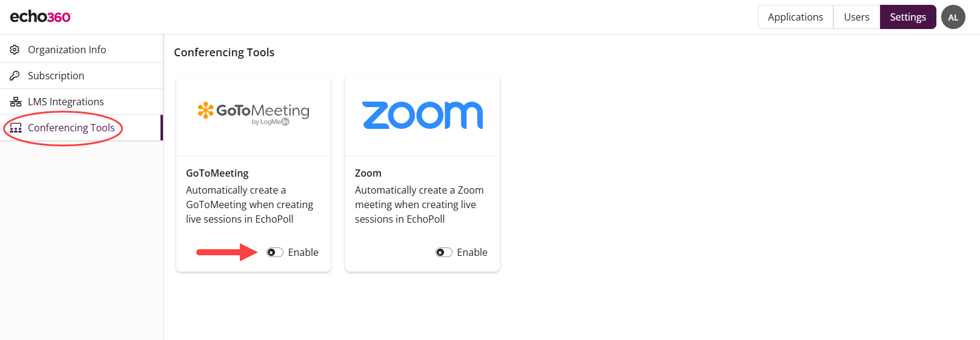Click the echo360 logo
Viewport: 980px width, 340px height.
[x=41, y=17]
